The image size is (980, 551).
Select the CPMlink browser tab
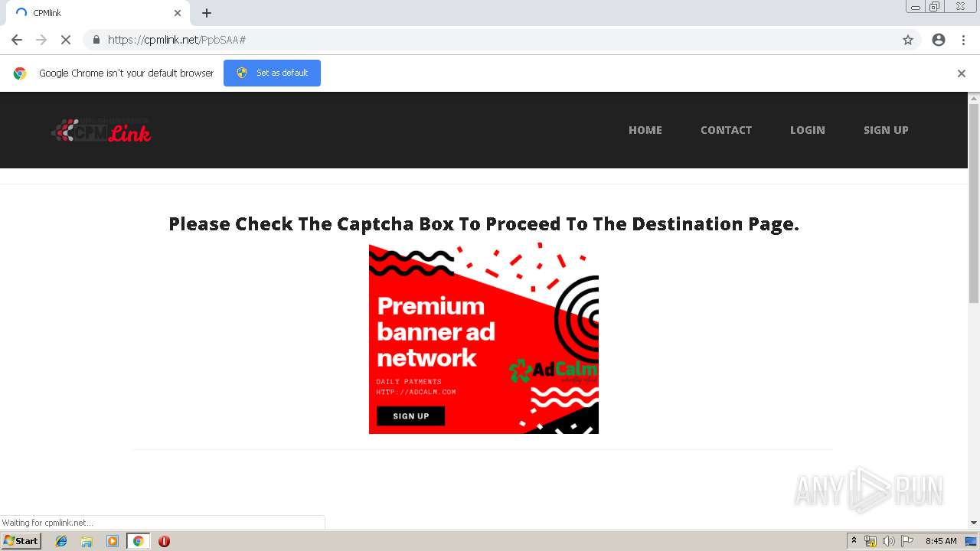98,13
